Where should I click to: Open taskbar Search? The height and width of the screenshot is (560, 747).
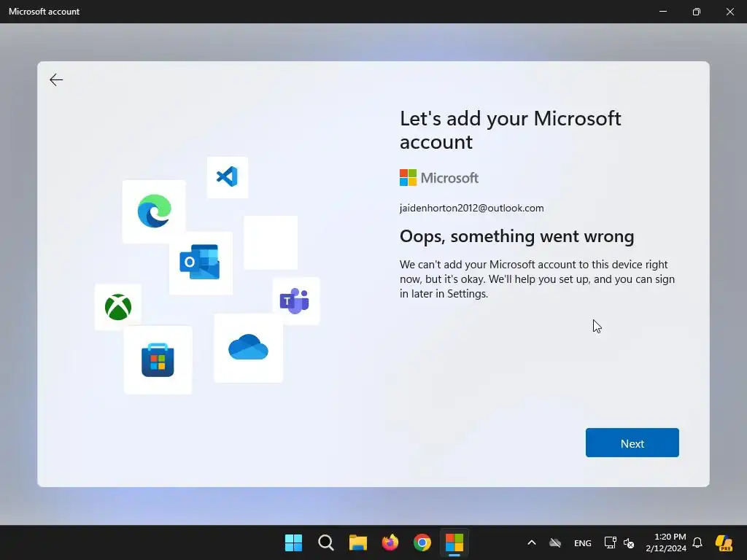[326, 542]
